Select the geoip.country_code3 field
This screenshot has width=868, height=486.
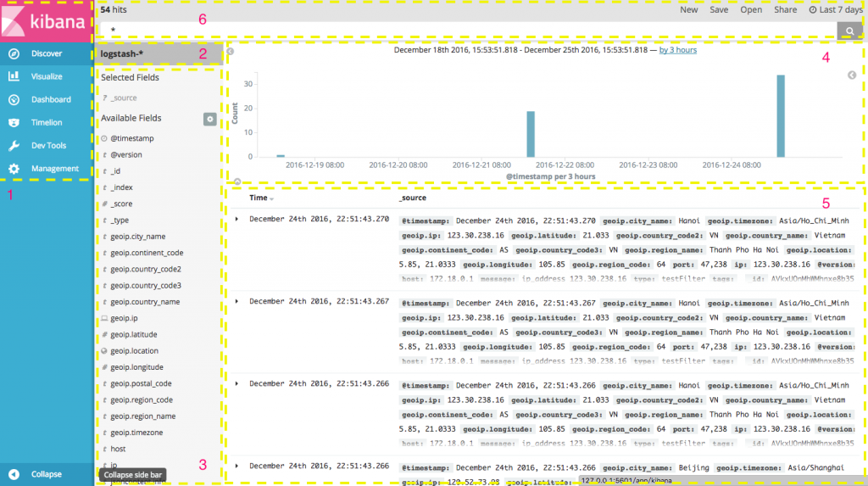pos(146,285)
